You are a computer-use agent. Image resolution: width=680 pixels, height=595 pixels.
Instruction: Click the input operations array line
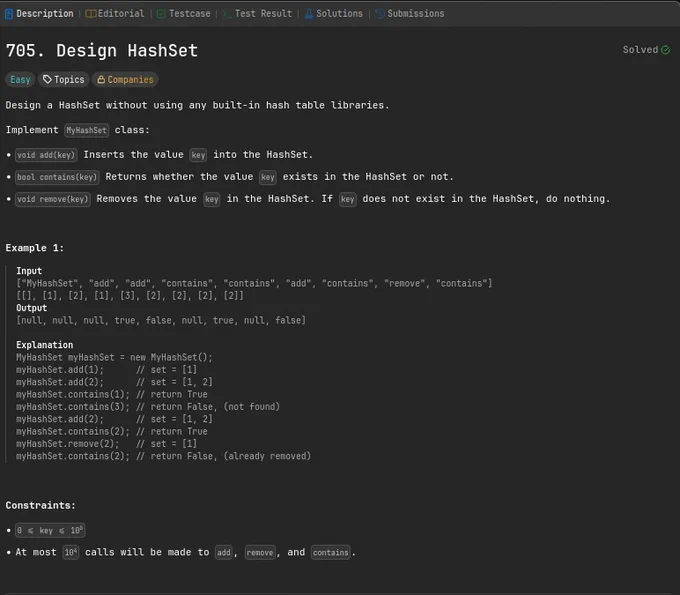[254, 284]
